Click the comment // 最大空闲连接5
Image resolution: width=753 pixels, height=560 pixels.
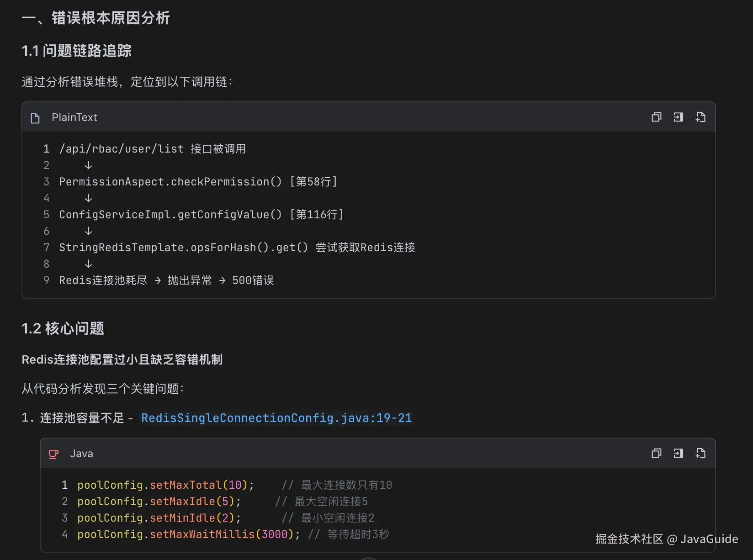point(321,502)
